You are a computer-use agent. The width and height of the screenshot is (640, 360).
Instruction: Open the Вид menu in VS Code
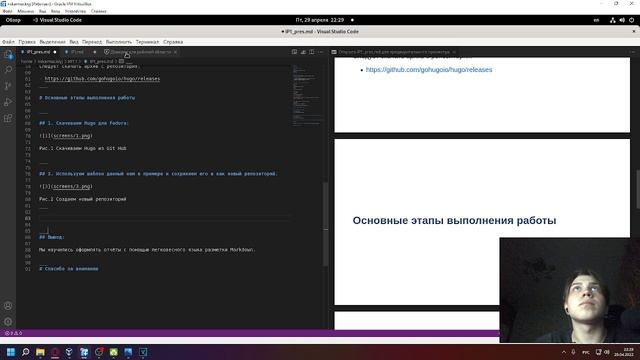click(x=74, y=42)
